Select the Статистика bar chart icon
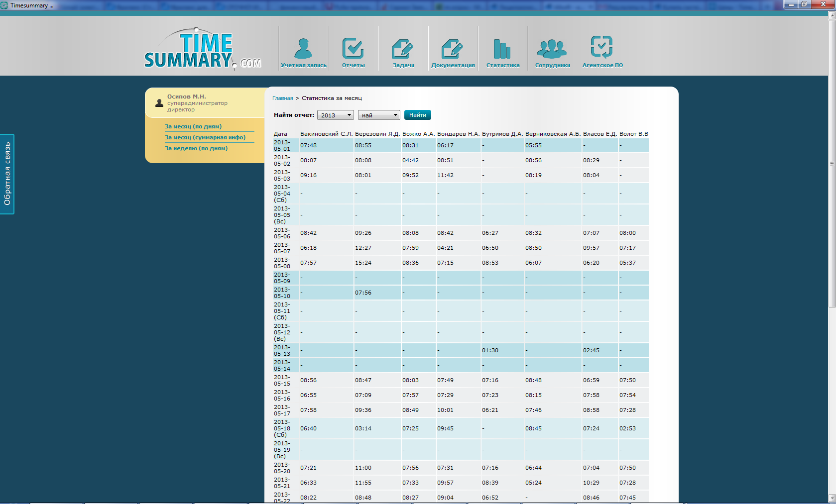This screenshot has width=836, height=504. (x=502, y=49)
